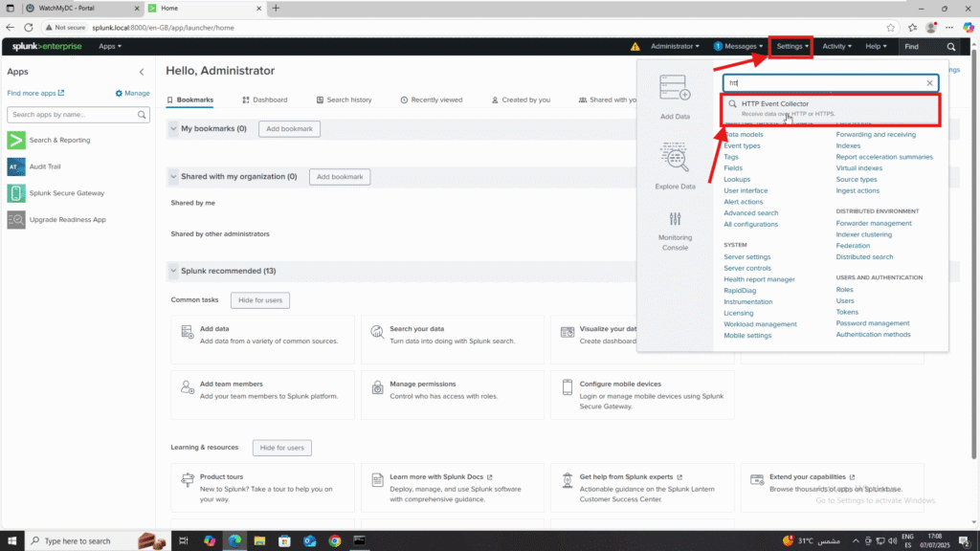Open the Activity dropdown

tap(836, 46)
